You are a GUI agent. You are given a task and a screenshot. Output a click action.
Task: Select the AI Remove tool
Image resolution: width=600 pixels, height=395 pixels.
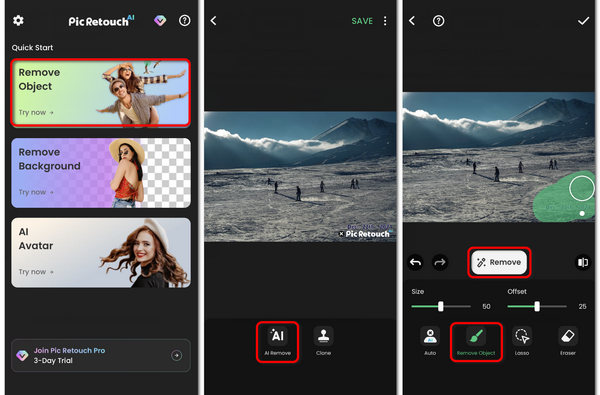coord(277,342)
